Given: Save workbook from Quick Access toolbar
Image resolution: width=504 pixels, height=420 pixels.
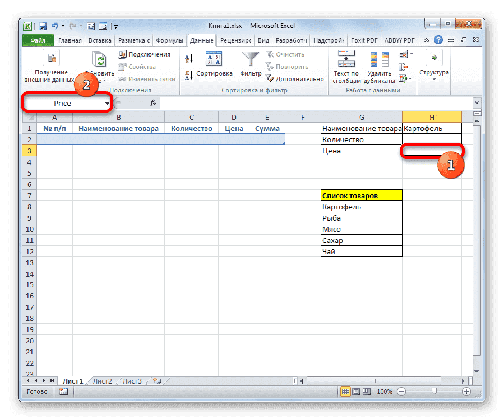Looking at the screenshot, I should [x=42, y=26].
